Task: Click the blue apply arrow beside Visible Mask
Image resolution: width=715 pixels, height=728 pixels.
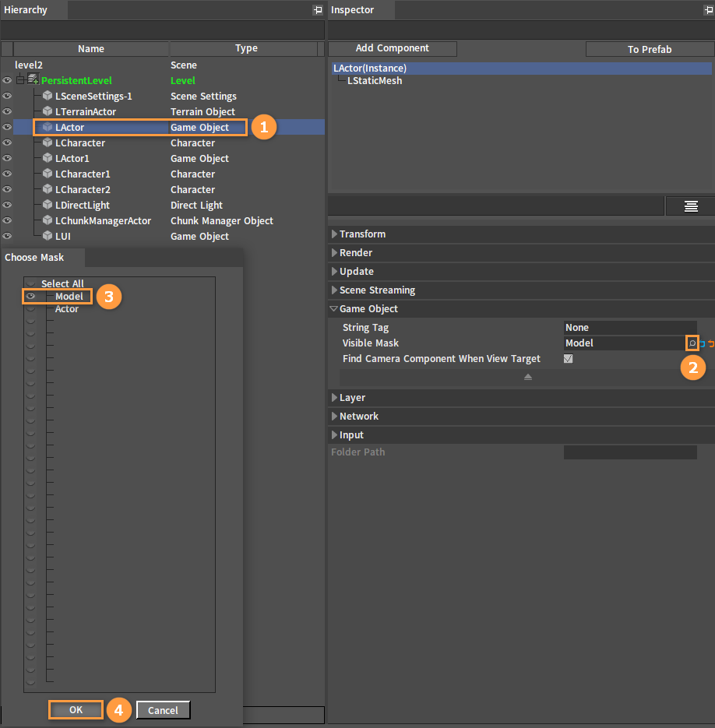Action: (x=702, y=343)
